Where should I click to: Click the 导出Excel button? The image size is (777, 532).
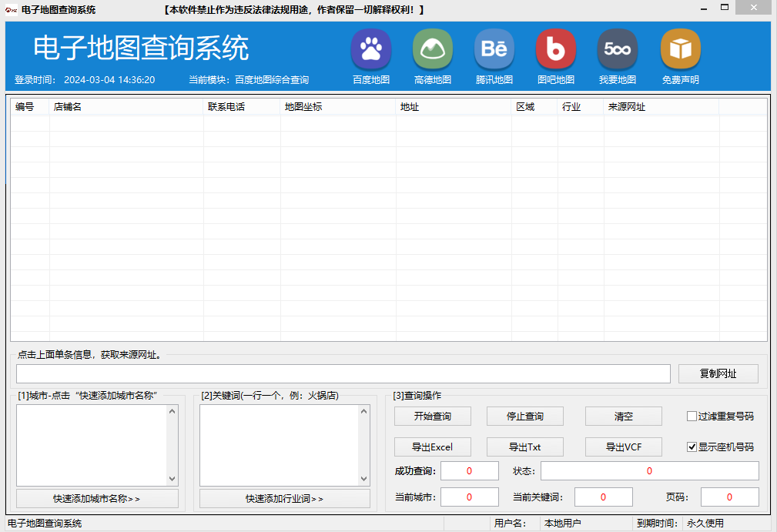433,447
